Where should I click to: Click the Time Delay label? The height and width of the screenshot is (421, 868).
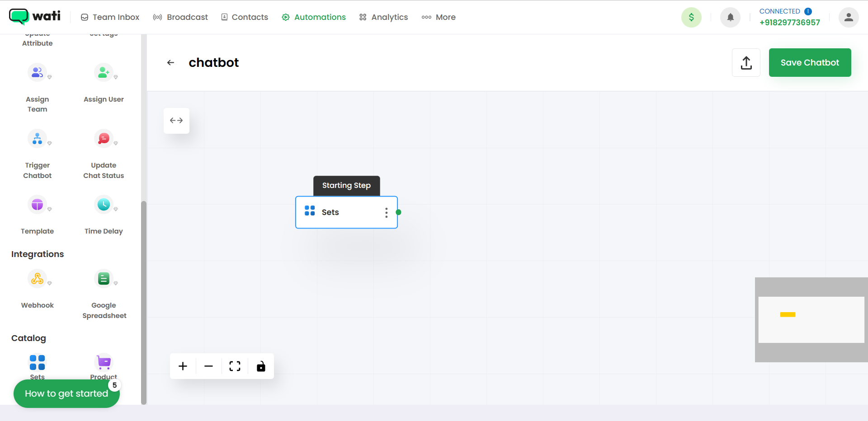pyautogui.click(x=104, y=231)
